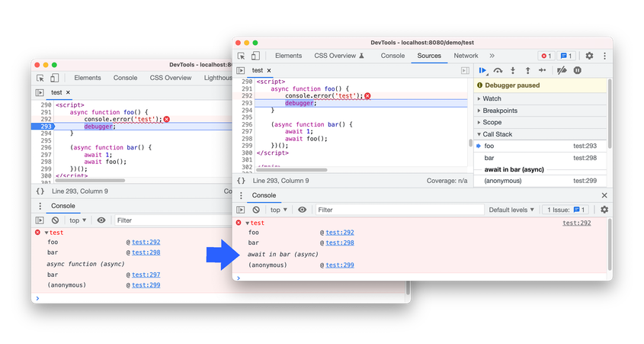The width and height of the screenshot is (644, 344).
Task: Open console settings gear in front window
Action: click(x=604, y=210)
